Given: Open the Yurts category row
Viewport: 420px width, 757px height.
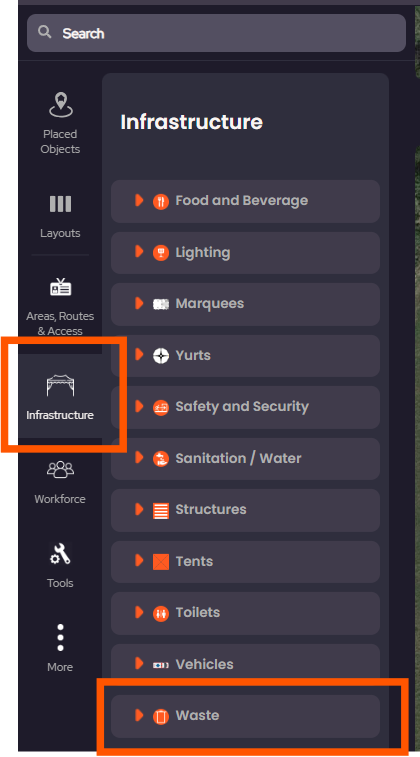Looking at the screenshot, I should point(245,356).
